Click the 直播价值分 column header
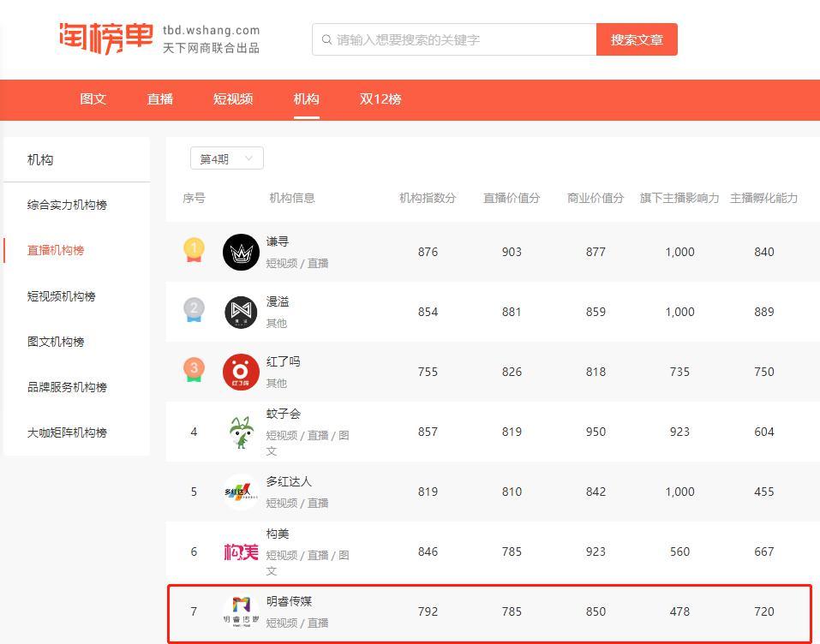Image resolution: width=820 pixels, height=644 pixels. [512, 198]
